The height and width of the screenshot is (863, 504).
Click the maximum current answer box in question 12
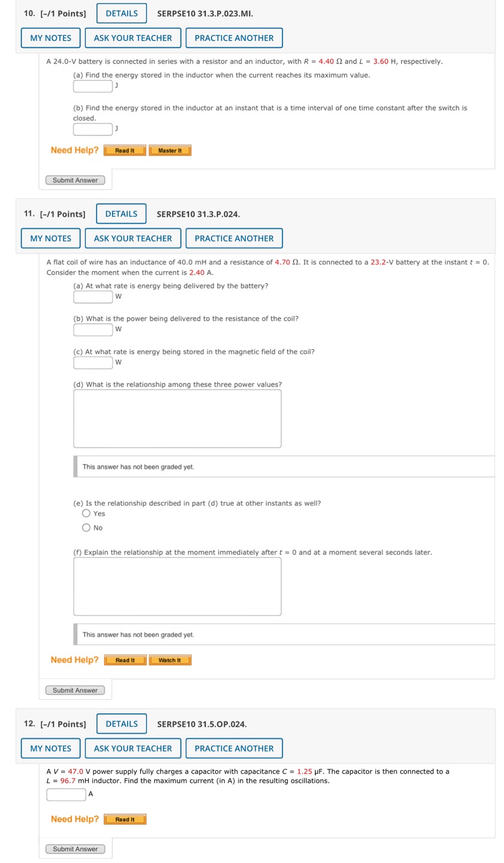click(x=66, y=793)
